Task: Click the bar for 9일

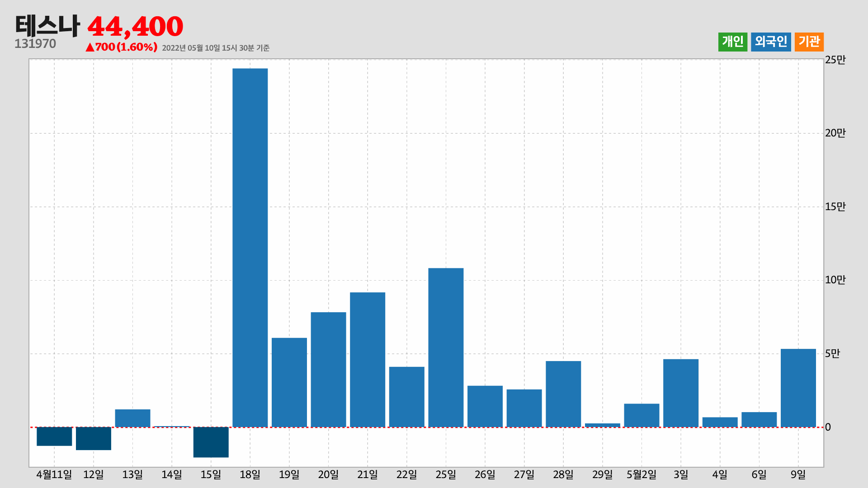Action: (798, 388)
